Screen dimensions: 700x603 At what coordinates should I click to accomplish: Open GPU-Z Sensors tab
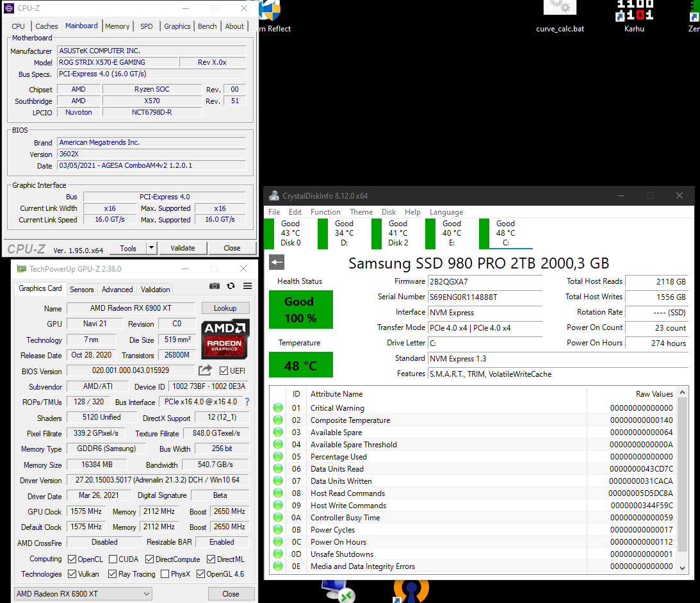(x=82, y=290)
